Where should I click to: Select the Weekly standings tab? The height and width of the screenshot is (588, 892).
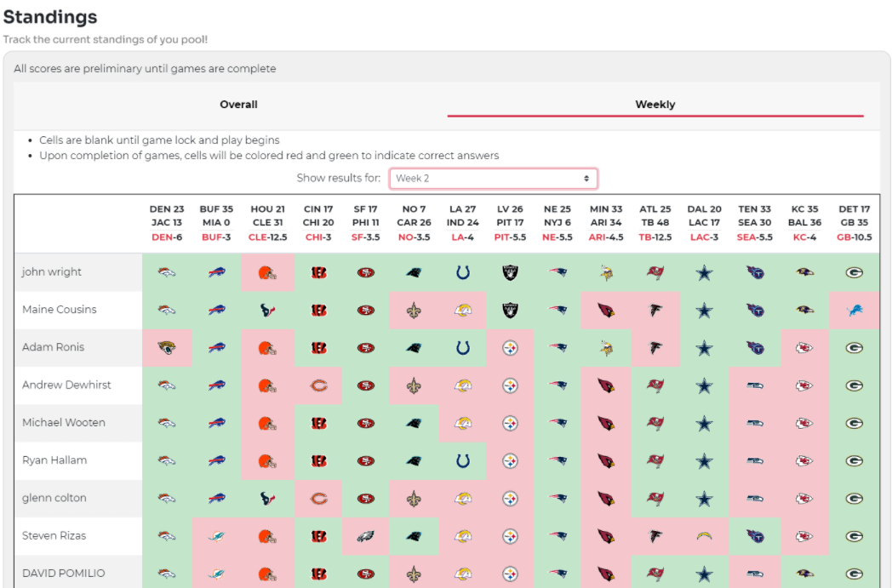[655, 105]
